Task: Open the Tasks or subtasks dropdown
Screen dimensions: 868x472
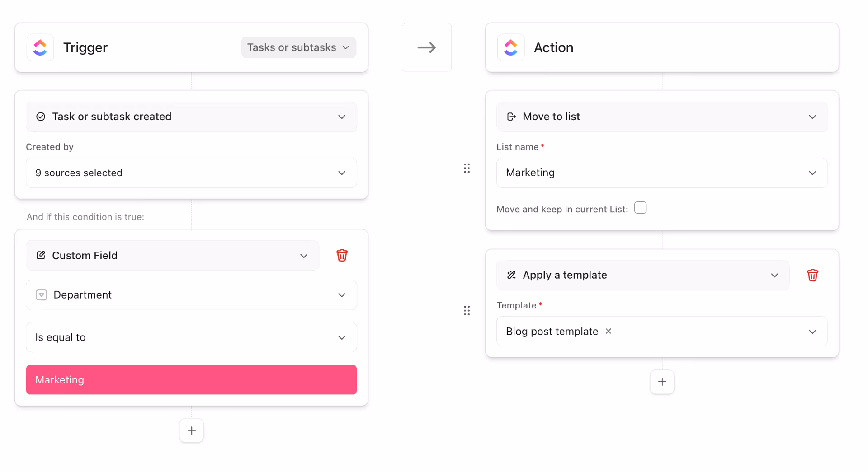Action: [x=298, y=47]
